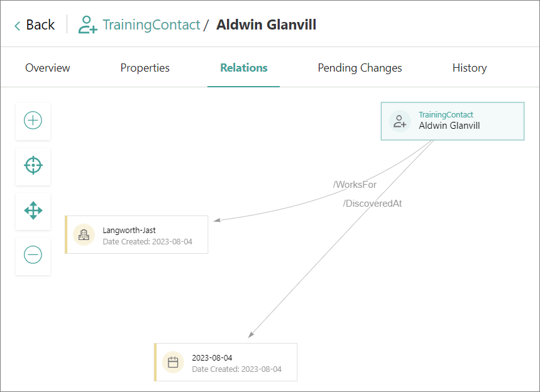Click the zoom in plus icon
Image resolution: width=540 pixels, height=392 pixels.
click(x=33, y=121)
